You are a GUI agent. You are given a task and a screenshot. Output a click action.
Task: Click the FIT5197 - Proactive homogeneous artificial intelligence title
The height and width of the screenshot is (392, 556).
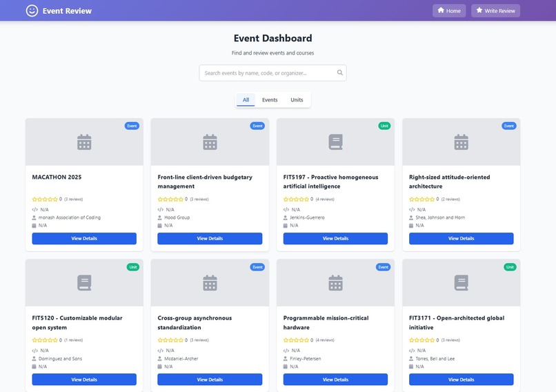[331, 182]
